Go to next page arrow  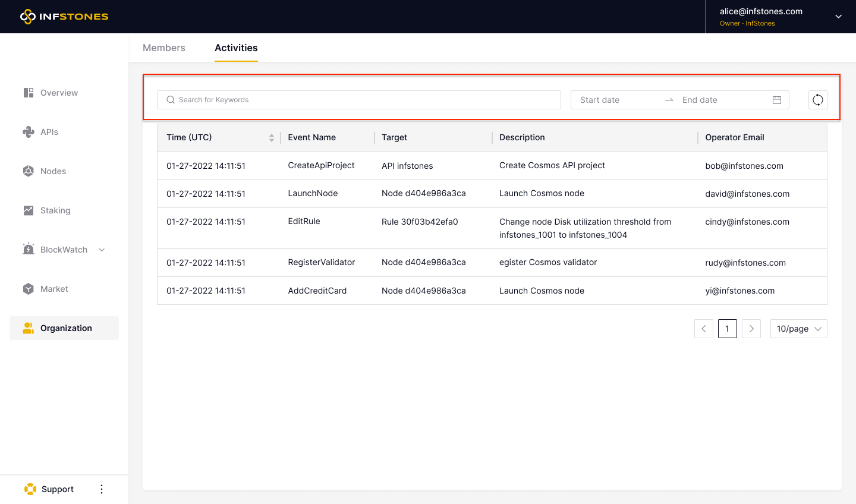(x=751, y=329)
